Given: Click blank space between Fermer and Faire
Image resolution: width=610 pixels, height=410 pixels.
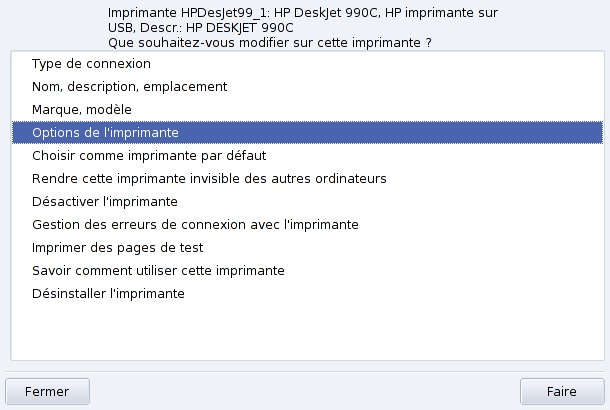Looking at the screenshot, I should coord(300,391).
